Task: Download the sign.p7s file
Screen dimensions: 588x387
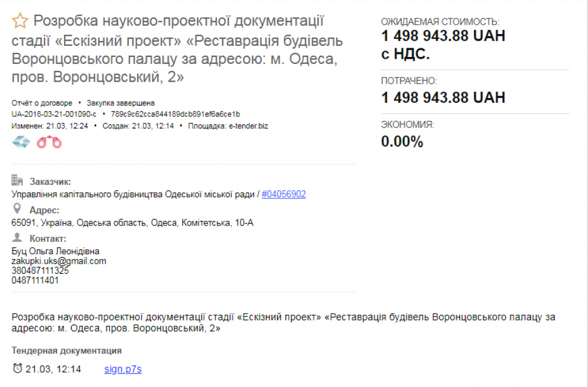Action: click(123, 369)
